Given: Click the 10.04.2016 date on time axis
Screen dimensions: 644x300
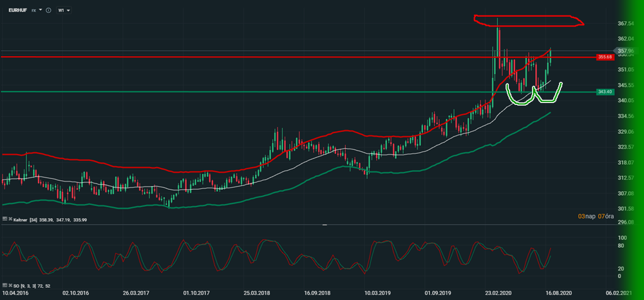Looking at the screenshot, I should (x=15, y=293).
